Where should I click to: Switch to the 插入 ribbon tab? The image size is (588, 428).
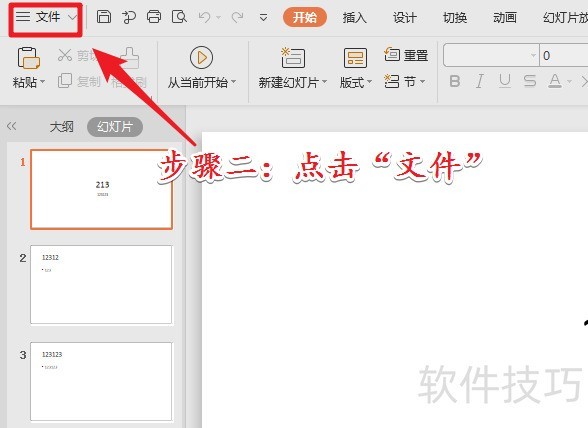[355, 17]
